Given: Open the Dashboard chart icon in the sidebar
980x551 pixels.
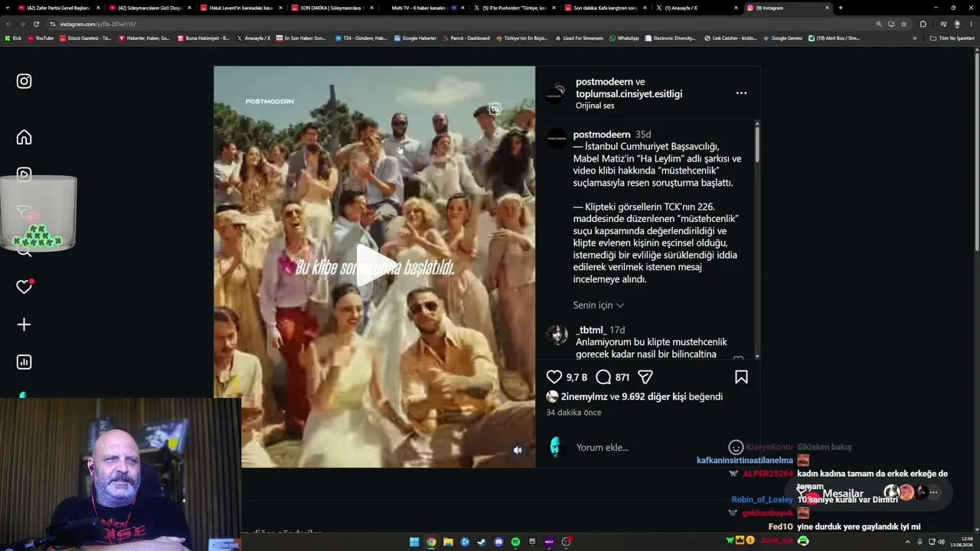Looking at the screenshot, I should pyautogui.click(x=24, y=362).
